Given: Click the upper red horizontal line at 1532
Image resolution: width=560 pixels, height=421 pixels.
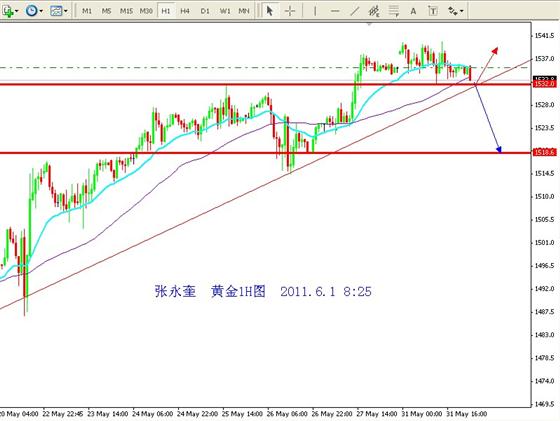Looking at the screenshot, I should click(265, 85).
